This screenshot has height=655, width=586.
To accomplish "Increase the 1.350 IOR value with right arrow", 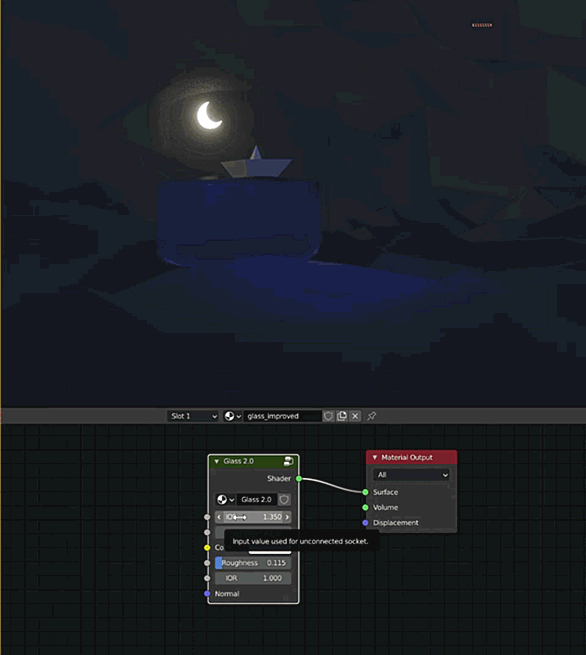I will [287, 517].
